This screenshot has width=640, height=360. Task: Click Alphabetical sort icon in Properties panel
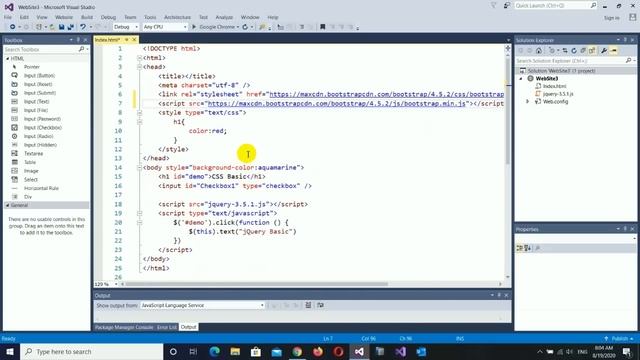pos(528,248)
